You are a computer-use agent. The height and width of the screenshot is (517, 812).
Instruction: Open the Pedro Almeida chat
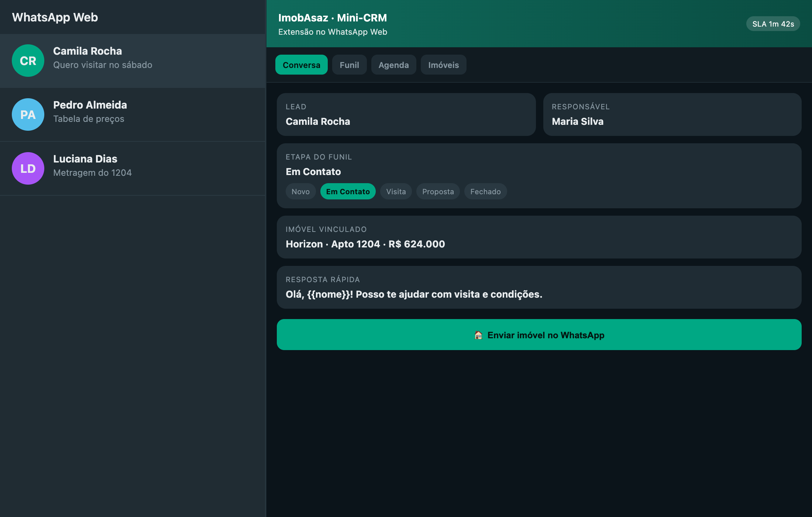pos(133,114)
